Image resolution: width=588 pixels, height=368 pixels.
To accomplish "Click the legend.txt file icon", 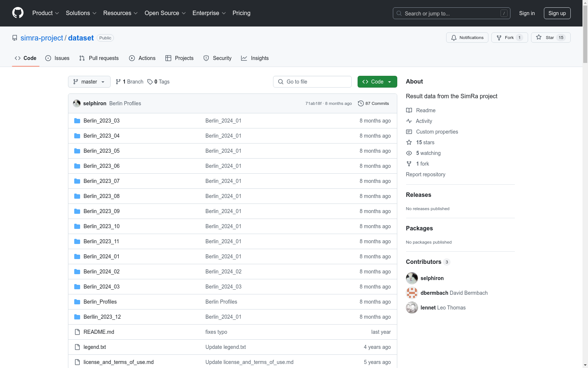I will [x=77, y=347].
